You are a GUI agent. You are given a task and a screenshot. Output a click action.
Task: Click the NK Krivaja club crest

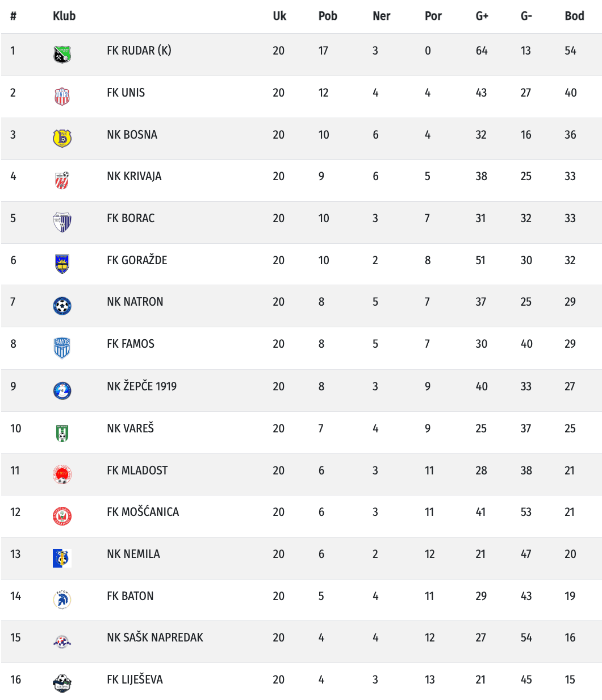pos(62,180)
